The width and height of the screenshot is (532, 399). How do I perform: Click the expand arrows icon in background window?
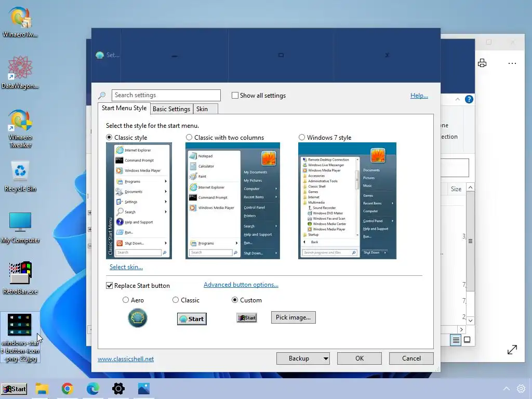click(512, 350)
